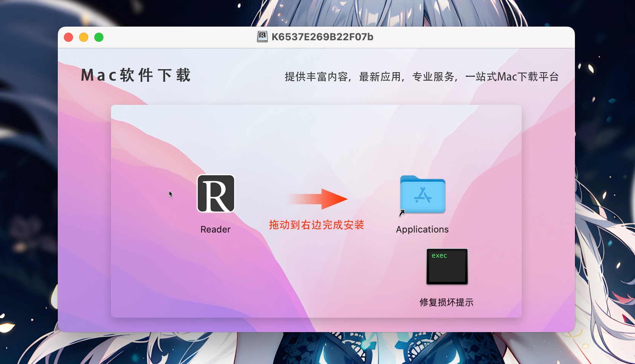The height and width of the screenshot is (364, 635).
Task: Click the red "拖动到右边完成安装" instruction text
Action: [316, 225]
